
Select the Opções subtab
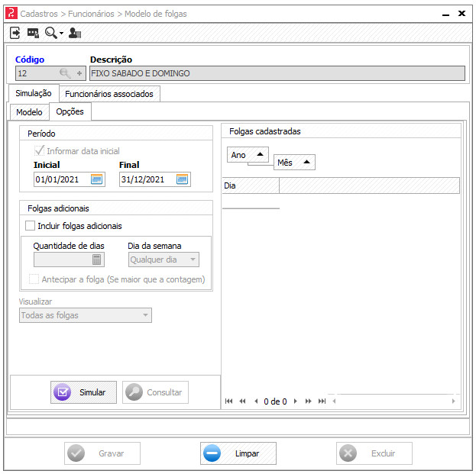[70, 111]
